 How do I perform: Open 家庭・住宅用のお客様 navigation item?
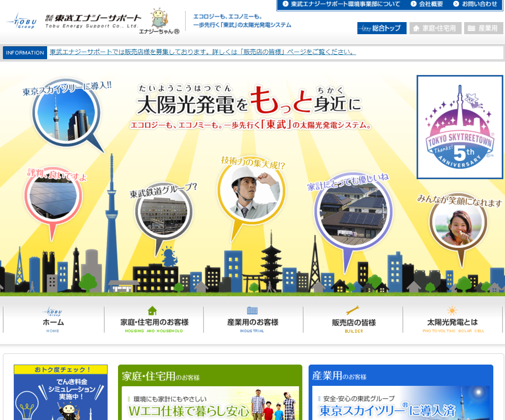click(x=154, y=320)
